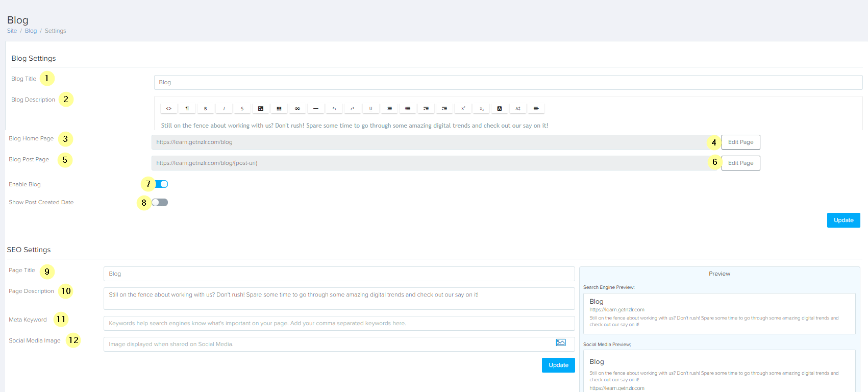Image resolution: width=868 pixels, height=392 pixels.
Task: Select the 'Social Media Preview:' label
Action: point(607,345)
